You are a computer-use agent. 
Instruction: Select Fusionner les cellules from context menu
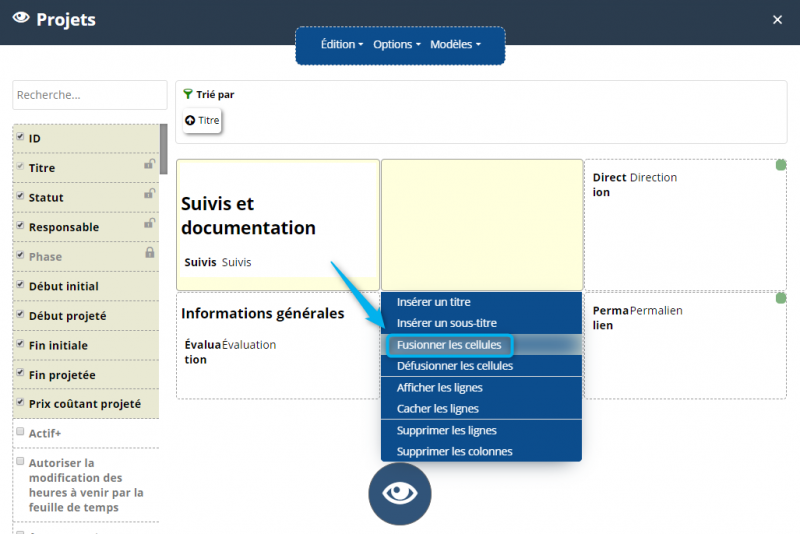tap(449, 345)
